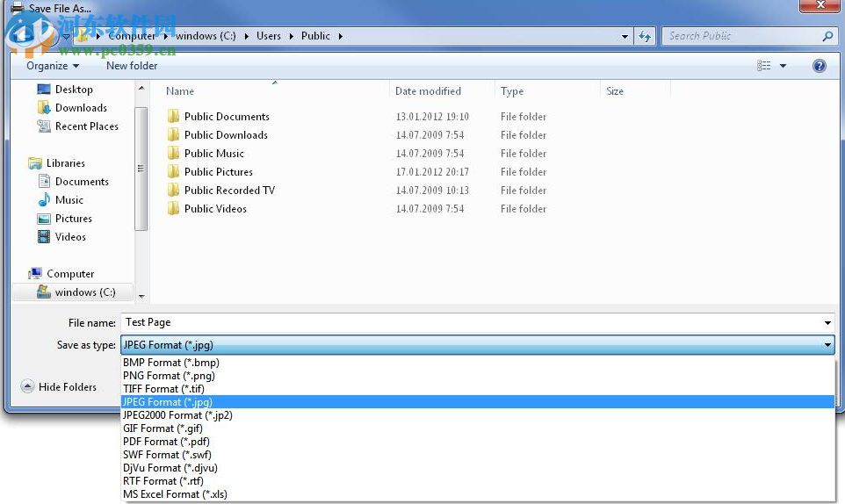
Task: Click the search magnifier icon
Action: [x=827, y=36]
